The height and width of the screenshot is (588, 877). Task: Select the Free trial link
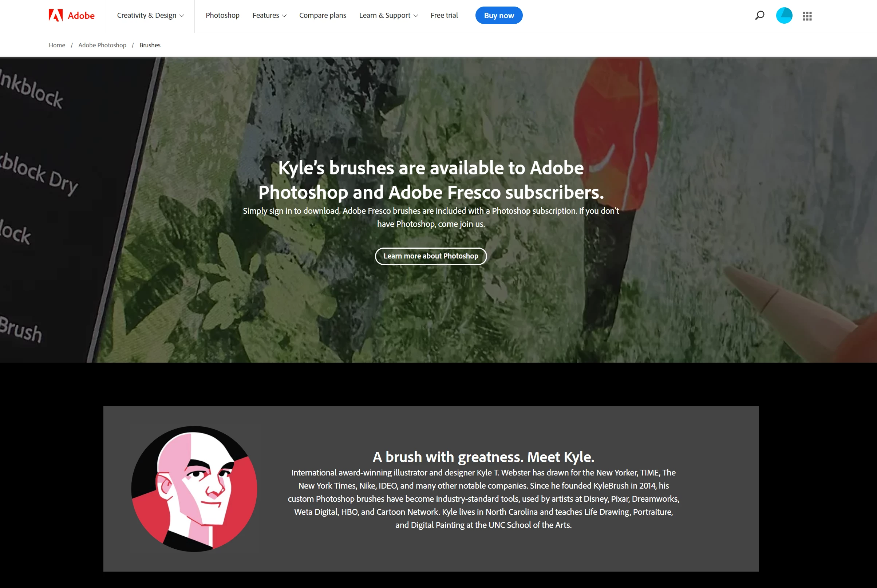point(444,15)
